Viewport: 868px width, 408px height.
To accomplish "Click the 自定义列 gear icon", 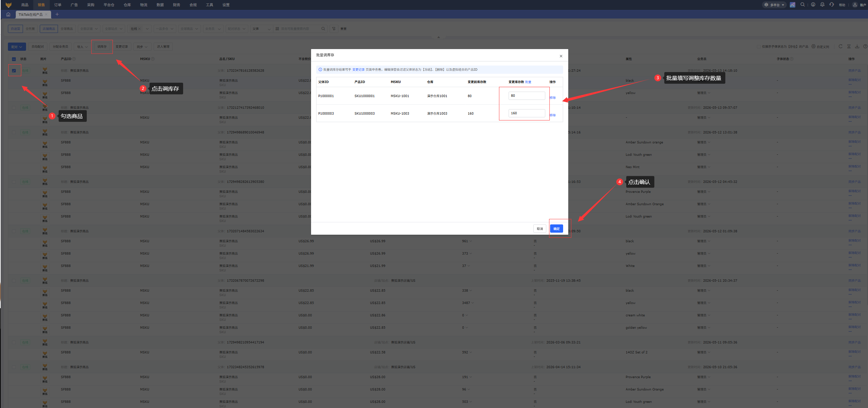I will point(813,46).
